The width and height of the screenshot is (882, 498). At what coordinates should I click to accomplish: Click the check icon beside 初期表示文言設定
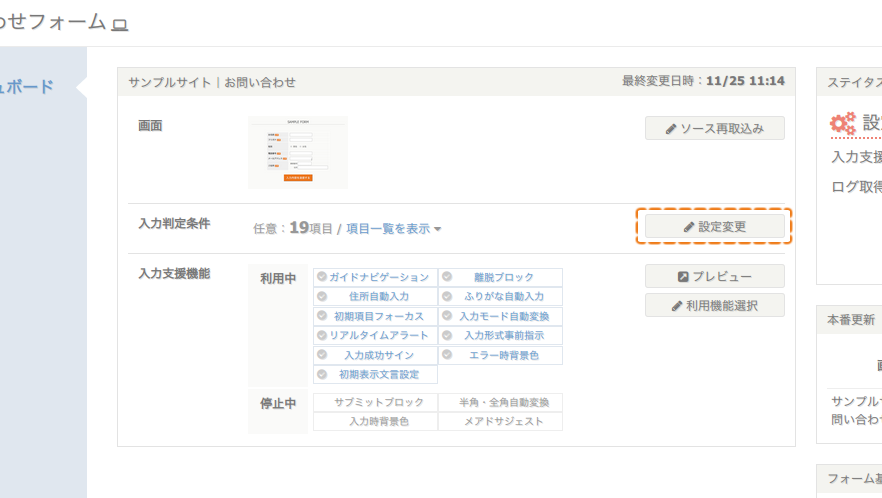coord(322,374)
